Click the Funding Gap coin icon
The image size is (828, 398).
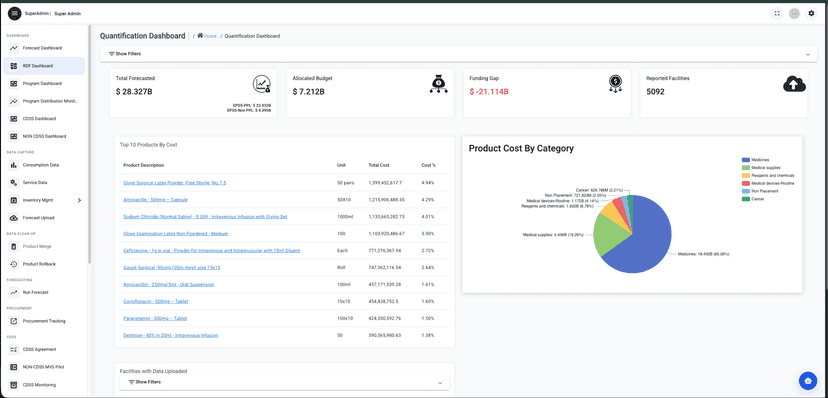[615, 83]
